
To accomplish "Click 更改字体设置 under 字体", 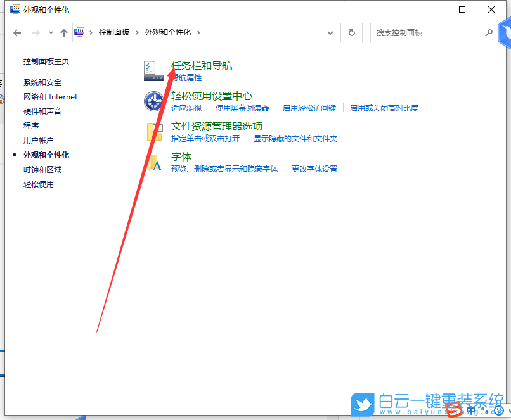I will 314,169.
